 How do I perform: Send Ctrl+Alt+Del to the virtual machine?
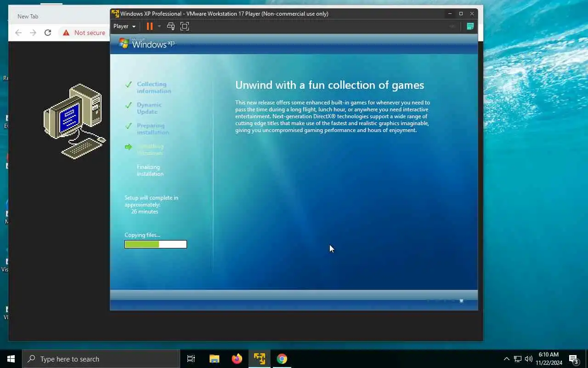point(171,26)
